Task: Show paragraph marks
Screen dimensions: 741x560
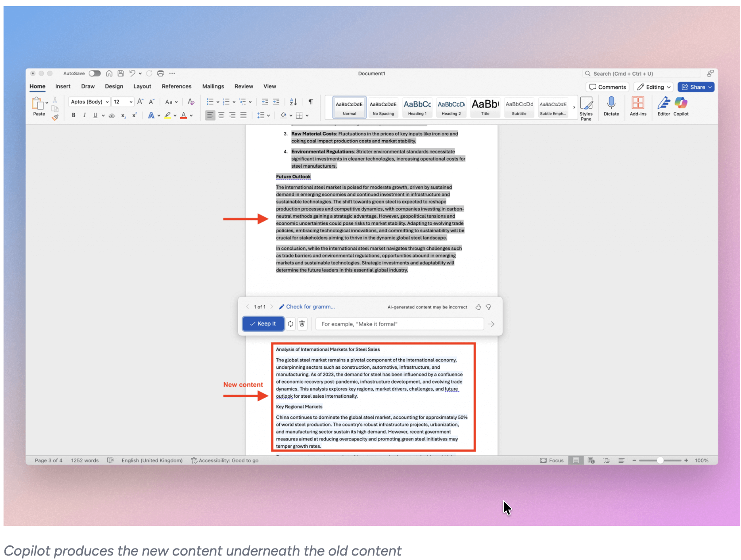Action: click(x=311, y=102)
